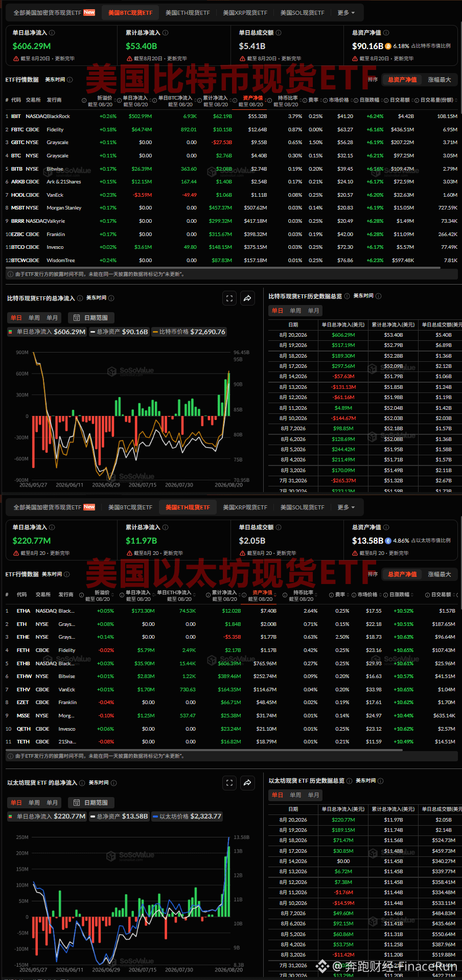Toggle 总净资产 $13.58B series in Ethereum chart legend
Image resolution: width=462 pixels, height=980 pixels.
click(x=119, y=816)
